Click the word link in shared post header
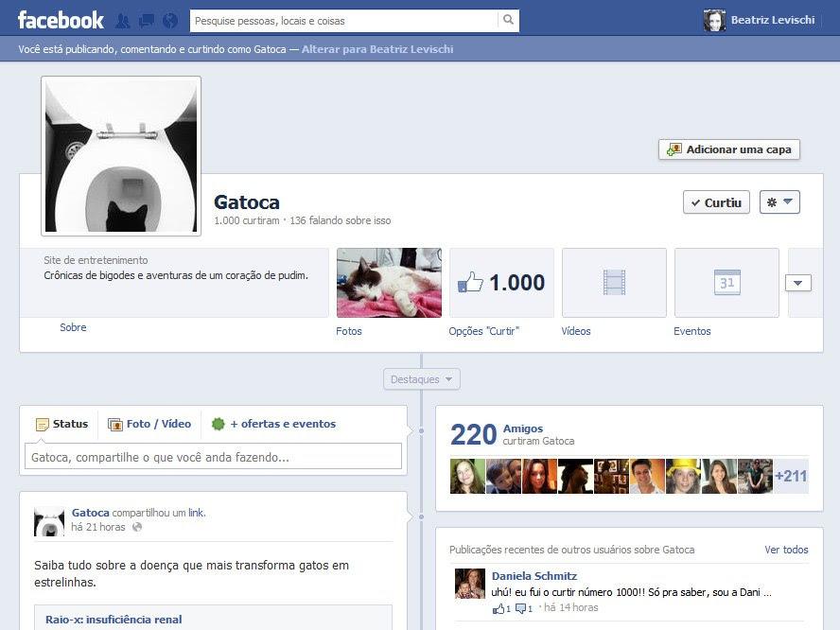 tap(196, 513)
